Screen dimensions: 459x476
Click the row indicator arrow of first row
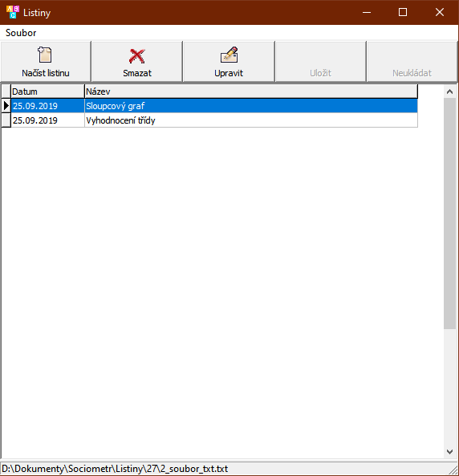click(6, 106)
